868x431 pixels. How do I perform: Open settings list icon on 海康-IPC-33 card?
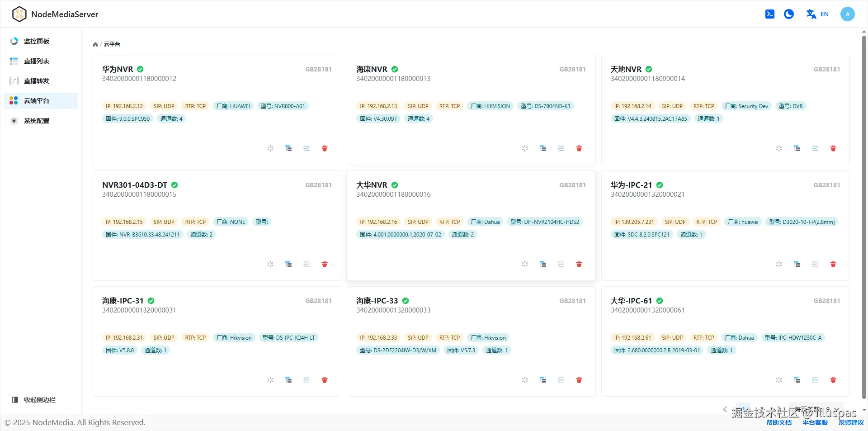point(561,380)
